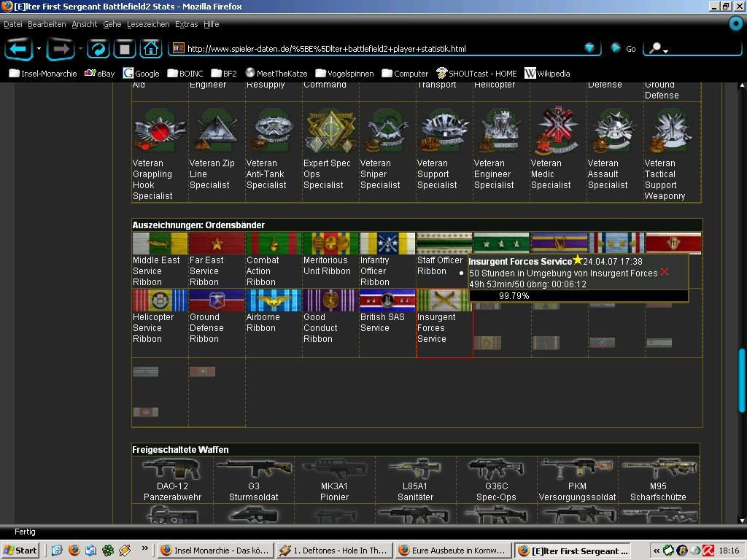Viewport: 747px width, 560px height.
Task: Open the Bearbeiten menu
Action: [47, 24]
